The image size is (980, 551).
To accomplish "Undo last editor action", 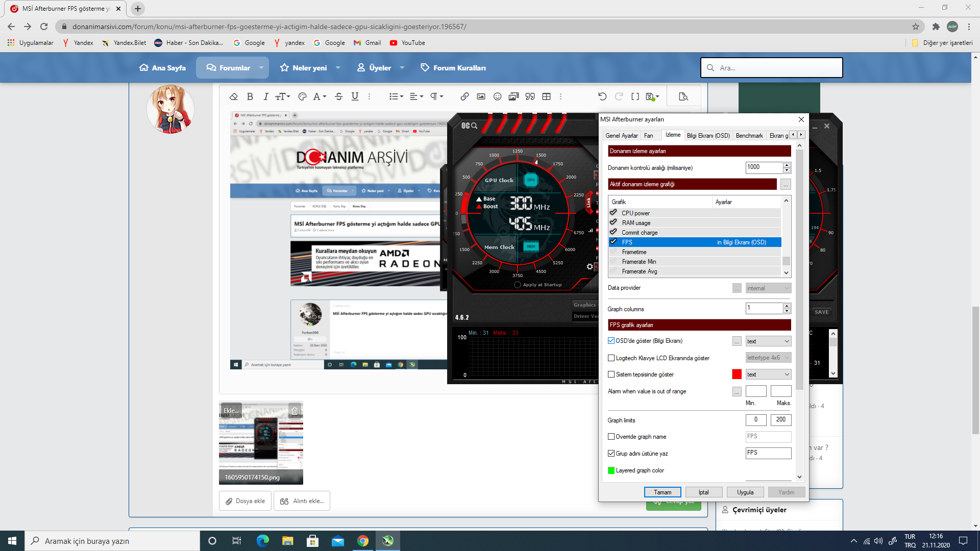I will click(602, 96).
